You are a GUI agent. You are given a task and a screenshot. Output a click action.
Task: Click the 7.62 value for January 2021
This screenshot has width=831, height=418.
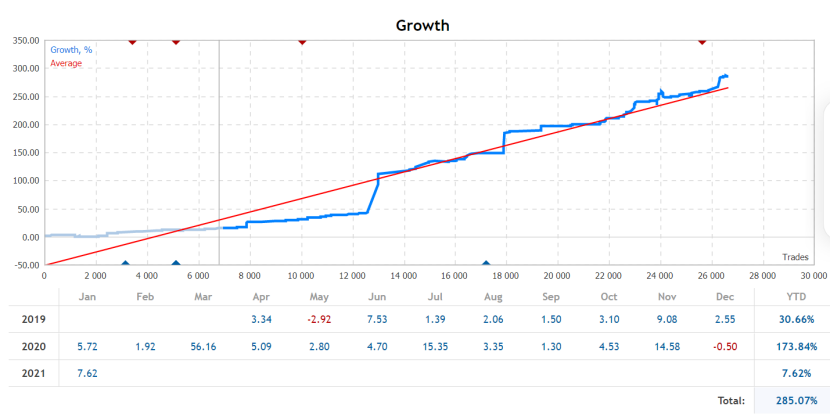pyautogui.click(x=87, y=373)
